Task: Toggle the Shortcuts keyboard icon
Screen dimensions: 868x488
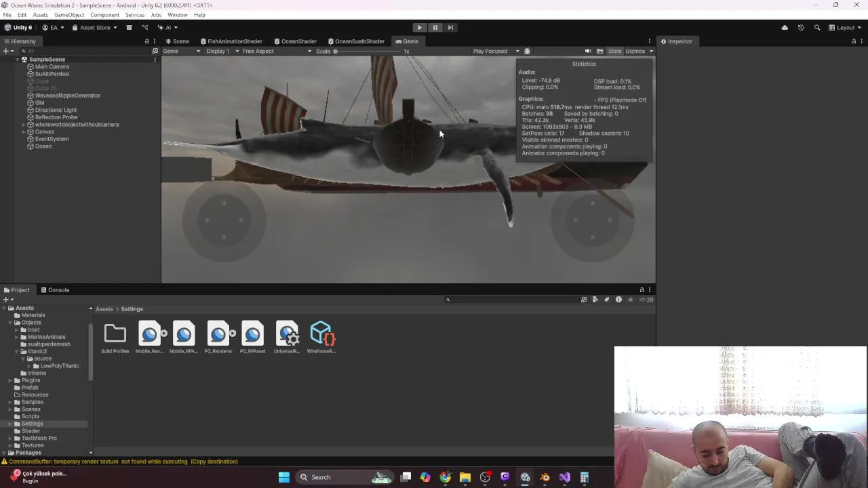Action: [600, 52]
